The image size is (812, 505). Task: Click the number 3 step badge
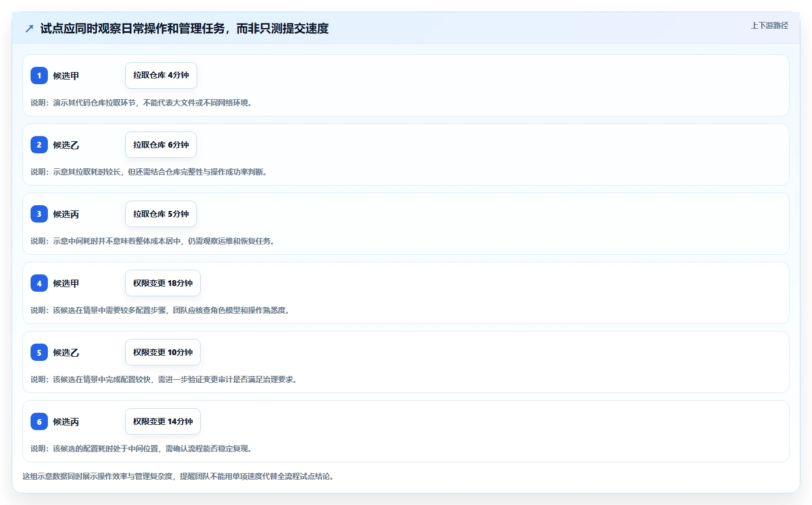(x=39, y=214)
